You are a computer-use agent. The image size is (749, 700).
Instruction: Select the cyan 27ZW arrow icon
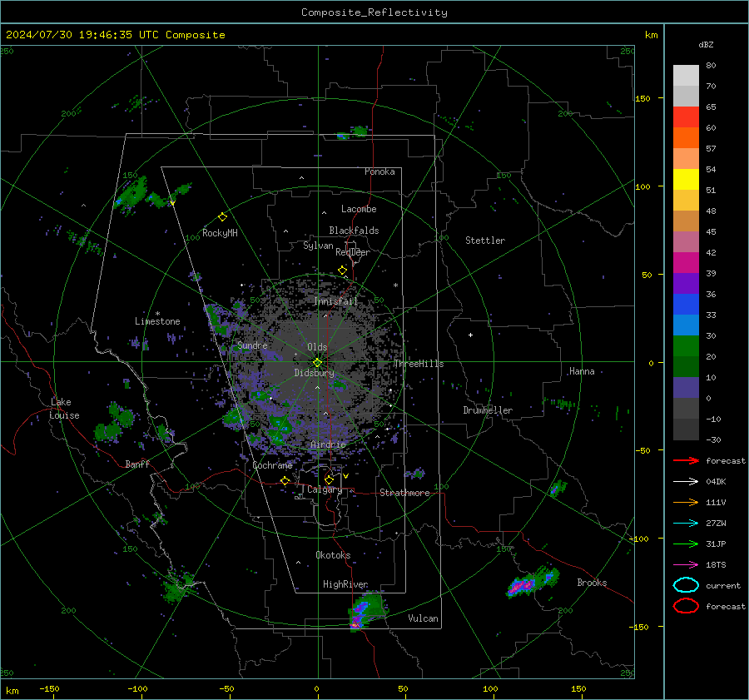[x=685, y=523]
